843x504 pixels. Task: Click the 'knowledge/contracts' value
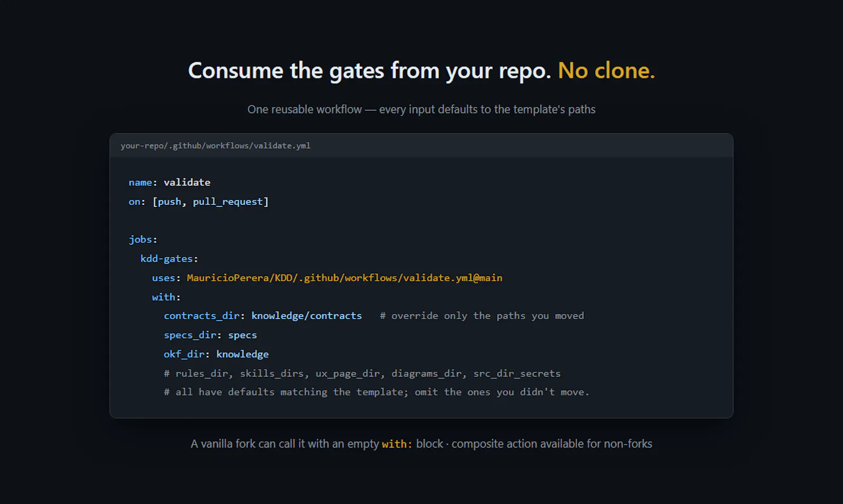[307, 316]
